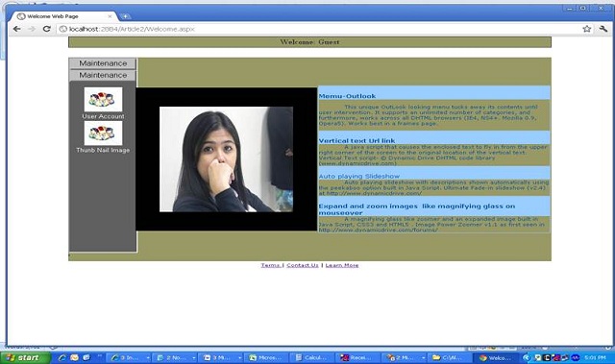Click the Vertical text Url link heading
This screenshot has width=615, height=364.
coord(357,140)
